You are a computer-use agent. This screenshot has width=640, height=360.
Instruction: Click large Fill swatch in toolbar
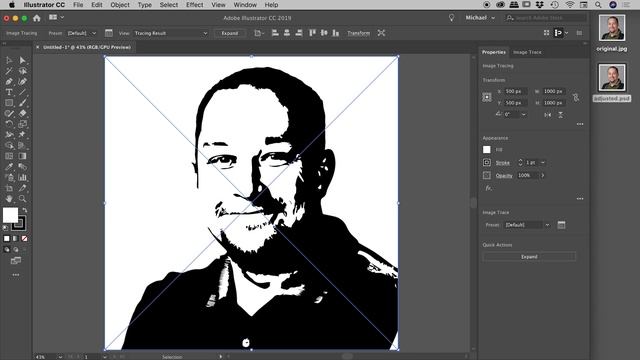pos(10,215)
